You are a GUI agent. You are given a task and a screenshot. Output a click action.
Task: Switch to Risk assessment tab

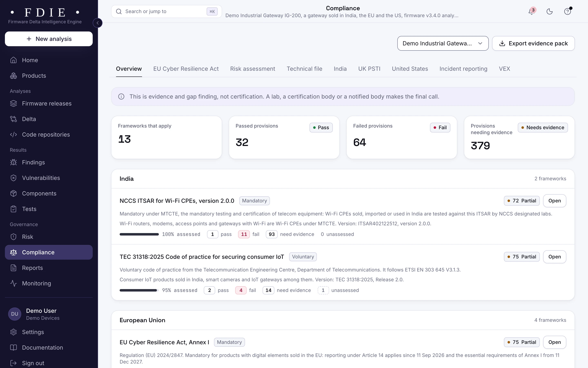point(252,69)
